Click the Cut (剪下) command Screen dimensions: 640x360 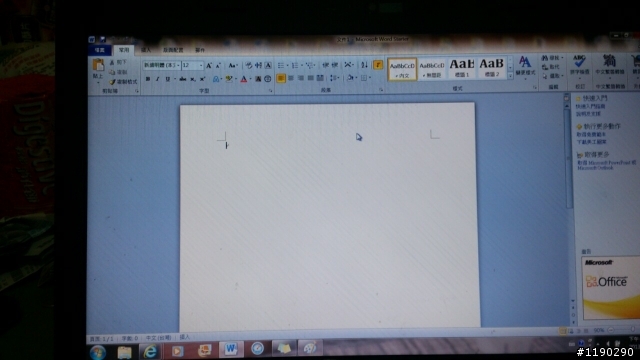tap(118, 62)
